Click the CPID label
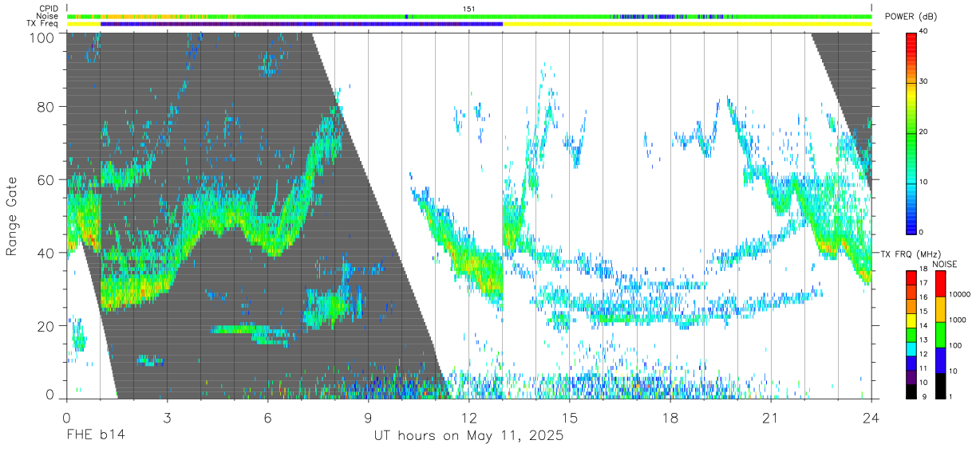Viewport: 980px width, 452px height. coord(49,9)
